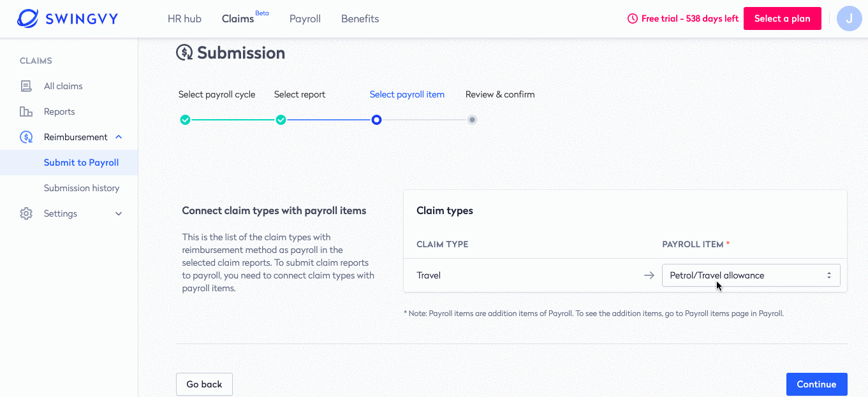Open the Petrol/Travel allowance payroll item dropdown

[751, 275]
